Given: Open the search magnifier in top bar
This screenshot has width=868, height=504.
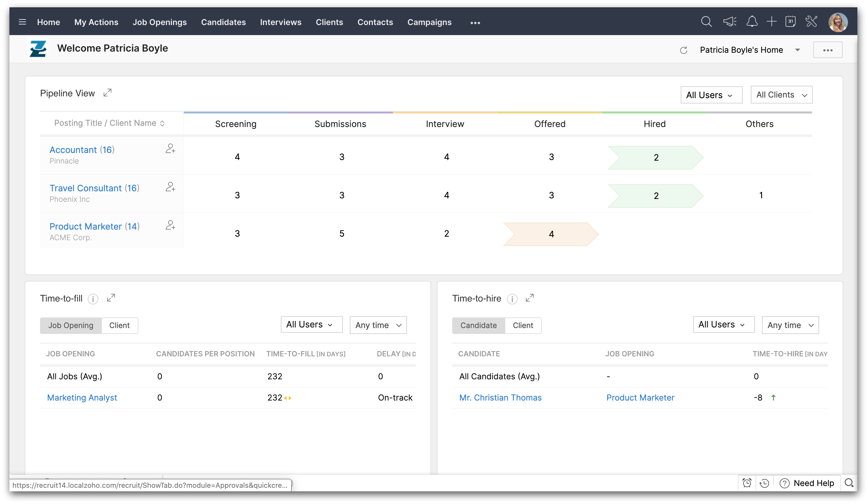Looking at the screenshot, I should pyautogui.click(x=706, y=22).
